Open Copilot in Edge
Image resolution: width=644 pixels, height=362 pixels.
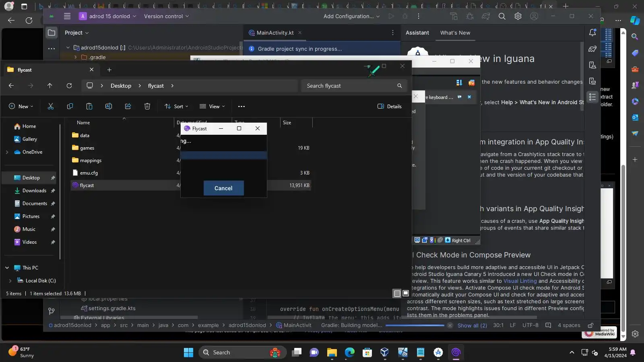point(635,20)
